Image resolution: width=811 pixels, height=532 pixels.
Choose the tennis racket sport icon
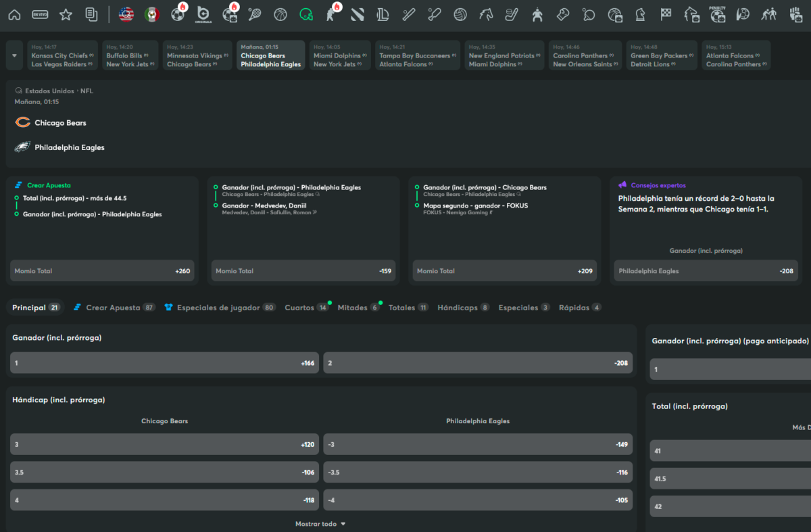(255, 14)
